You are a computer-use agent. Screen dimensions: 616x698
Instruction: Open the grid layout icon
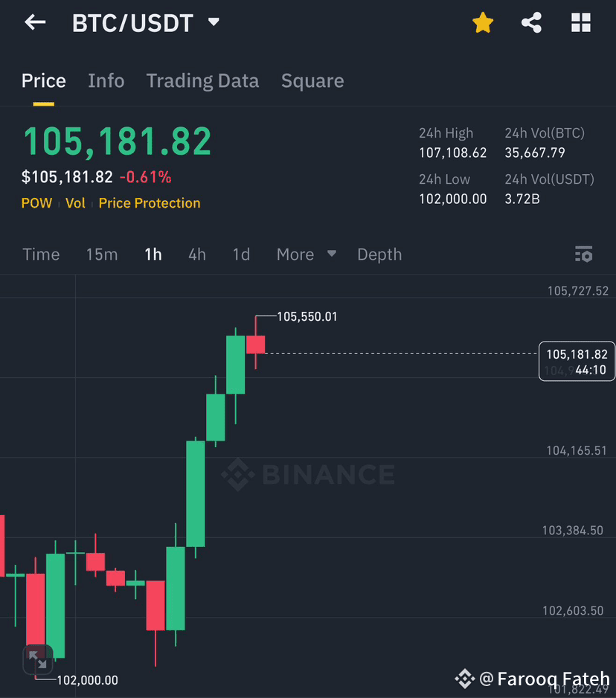pyautogui.click(x=581, y=22)
